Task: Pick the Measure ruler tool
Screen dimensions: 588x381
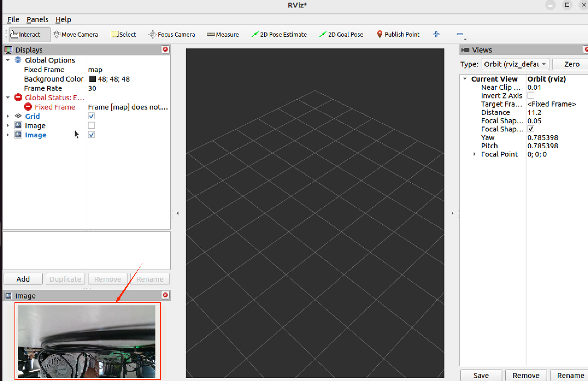Action: pos(223,34)
